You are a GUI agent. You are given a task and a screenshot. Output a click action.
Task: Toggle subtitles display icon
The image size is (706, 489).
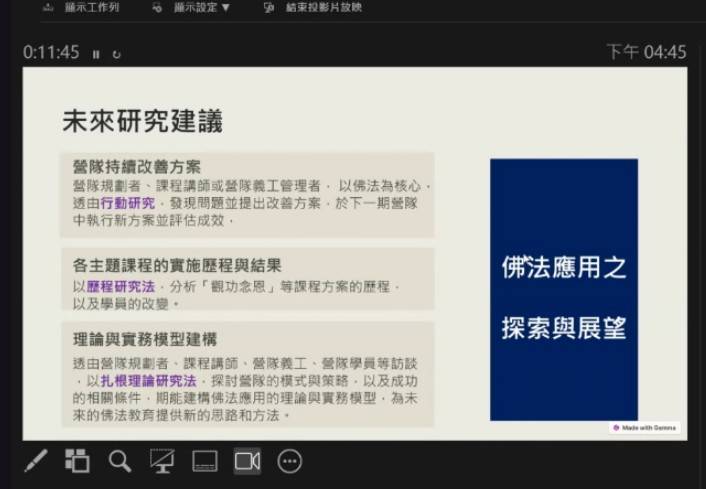pos(204,460)
